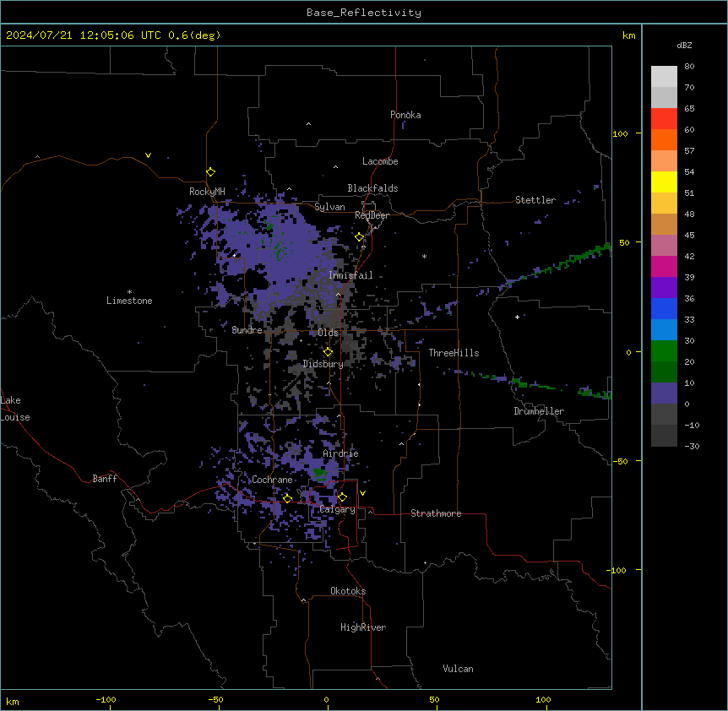Choose the pink 42–45 dBZ legend swatch
Screen dimensions: 728x711
coord(664,246)
